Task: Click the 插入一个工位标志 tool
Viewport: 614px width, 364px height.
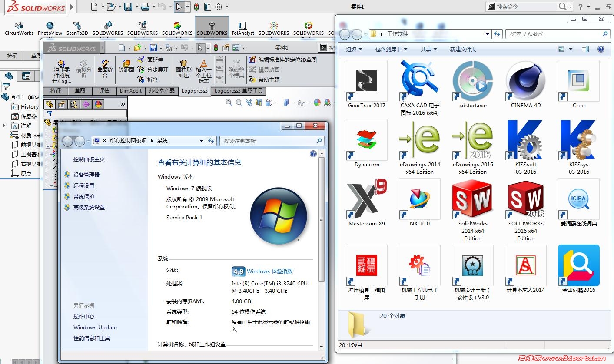Action: (204, 72)
